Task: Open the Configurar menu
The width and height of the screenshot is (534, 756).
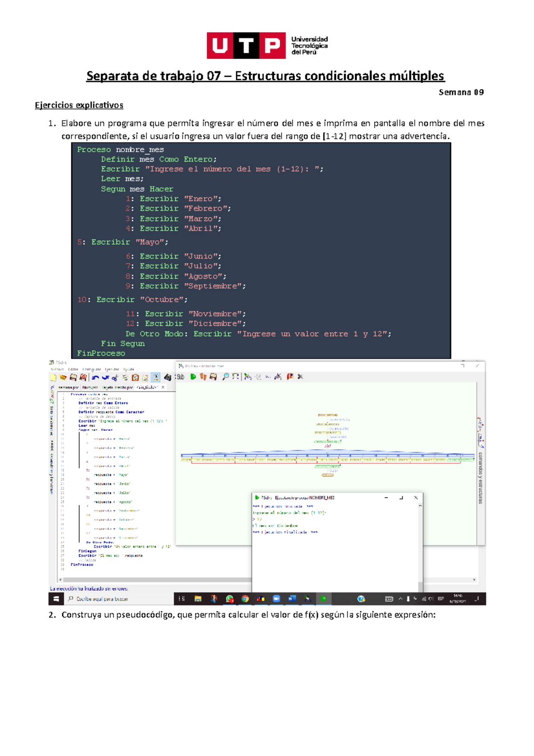Action: coord(92,369)
